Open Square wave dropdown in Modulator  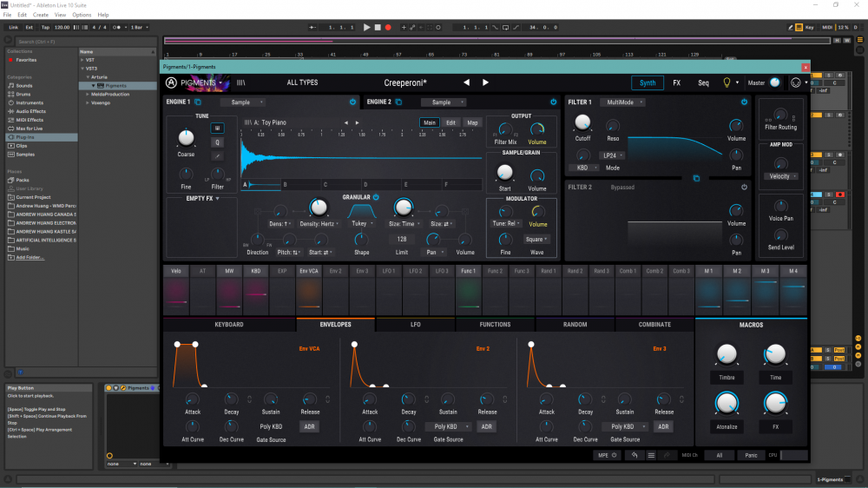(536, 240)
